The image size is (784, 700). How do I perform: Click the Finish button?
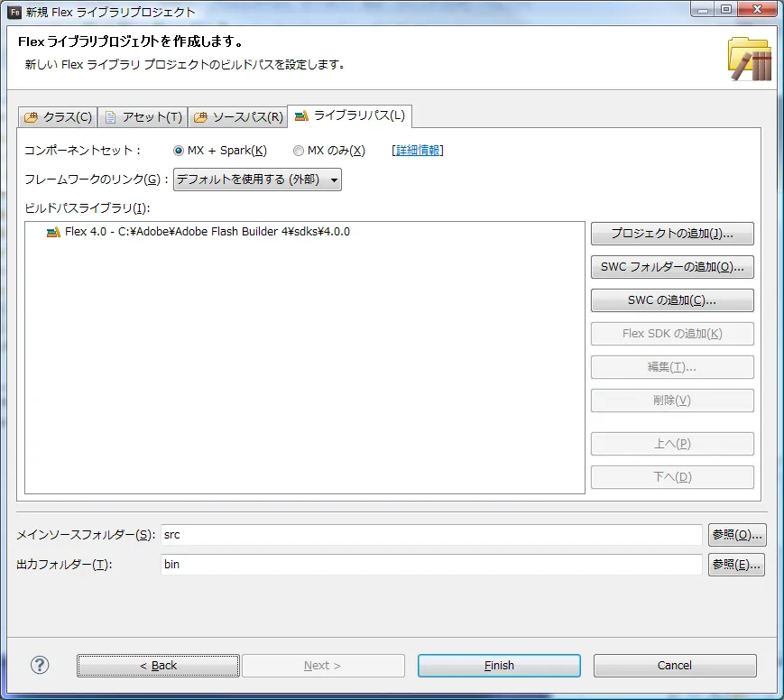point(499,666)
